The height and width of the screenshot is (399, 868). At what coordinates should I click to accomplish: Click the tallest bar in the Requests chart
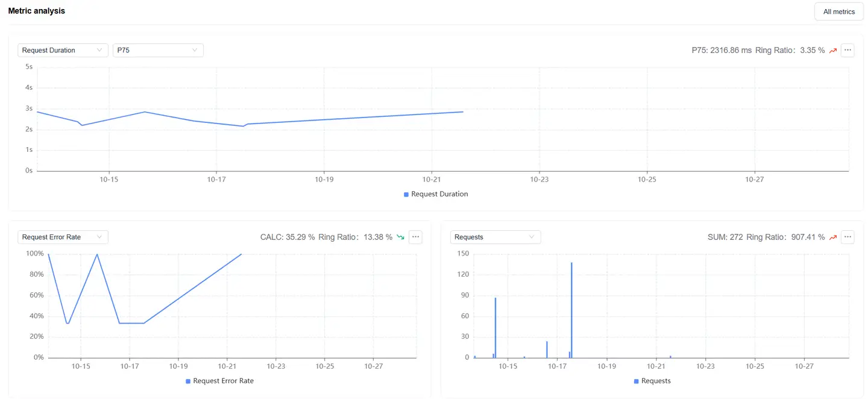pos(571,310)
